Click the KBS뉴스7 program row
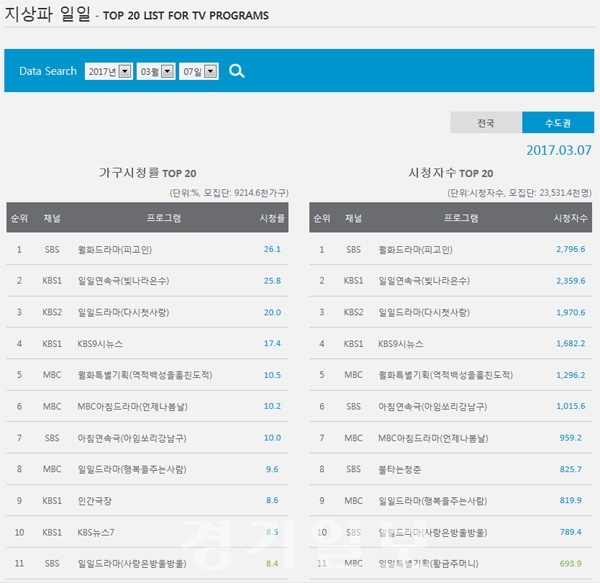 147,532
